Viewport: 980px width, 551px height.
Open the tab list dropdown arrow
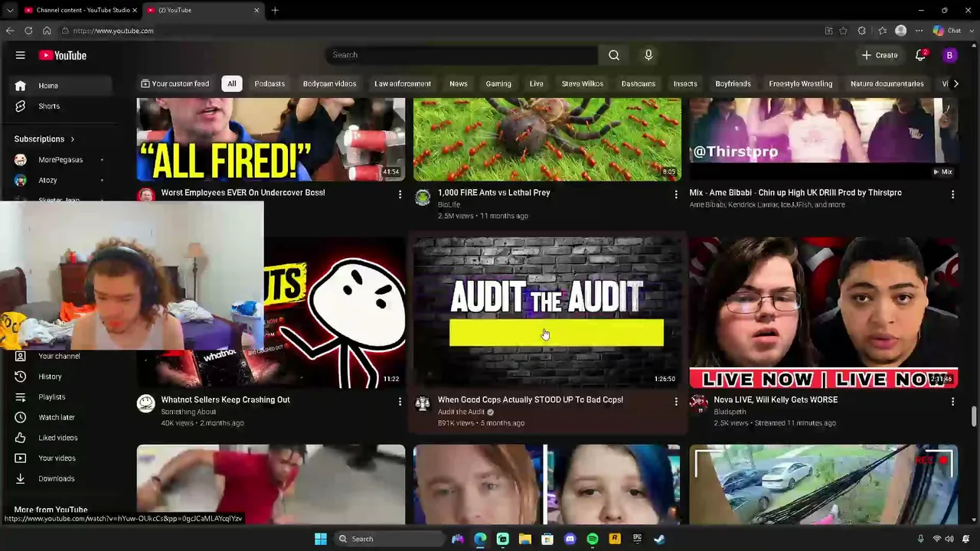tap(10, 10)
